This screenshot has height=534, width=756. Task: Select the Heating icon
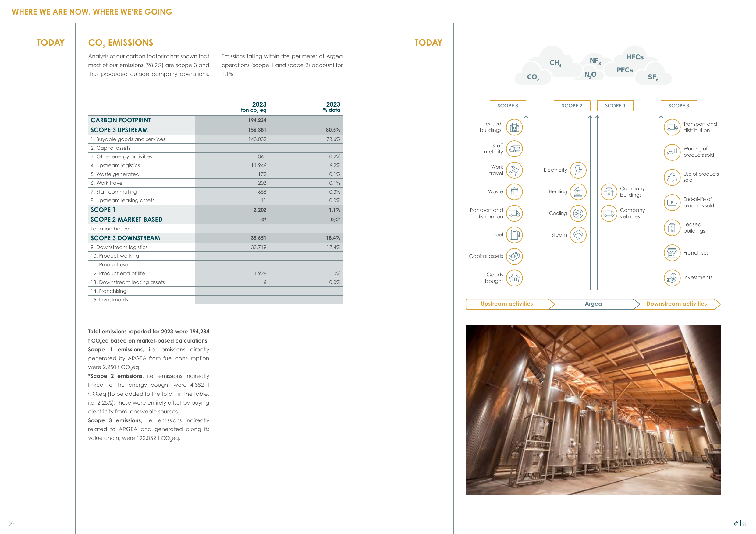tap(578, 192)
